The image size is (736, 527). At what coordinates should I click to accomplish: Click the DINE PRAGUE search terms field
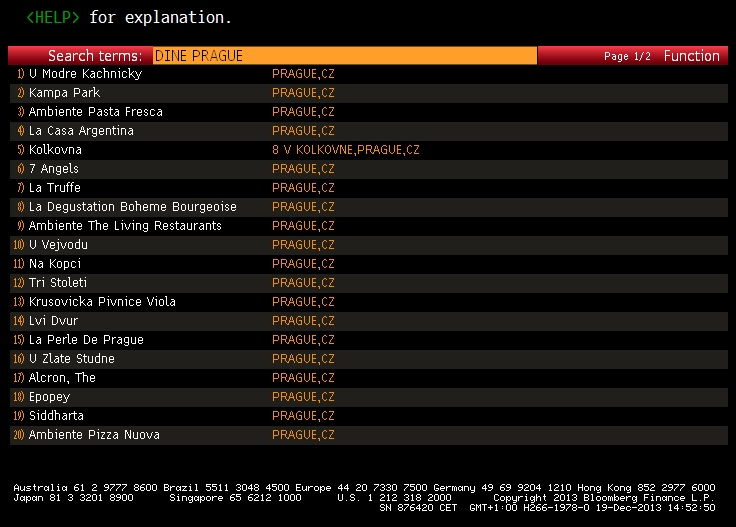coord(345,56)
